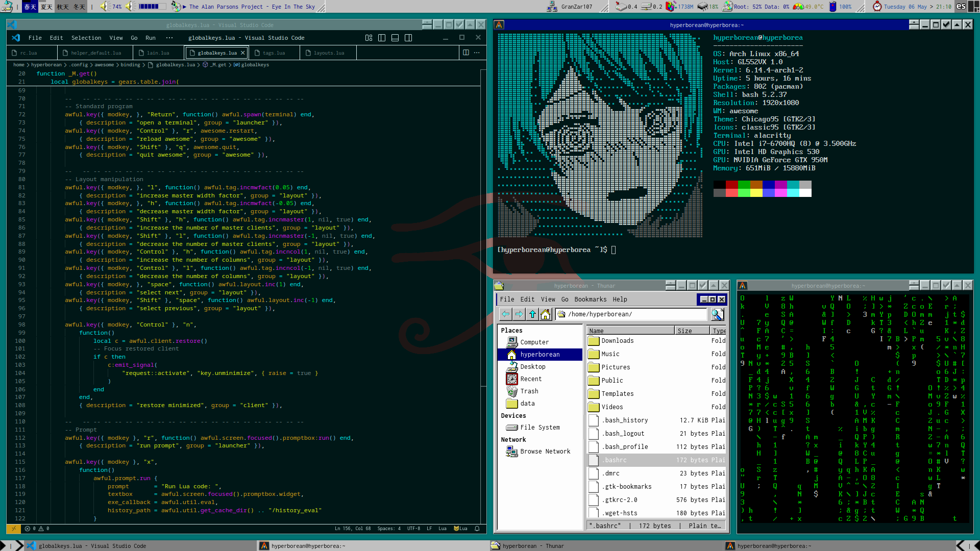Split the VS Code editor right
Image resolution: width=980 pixels, height=551 pixels.
(x=465, y=53)
